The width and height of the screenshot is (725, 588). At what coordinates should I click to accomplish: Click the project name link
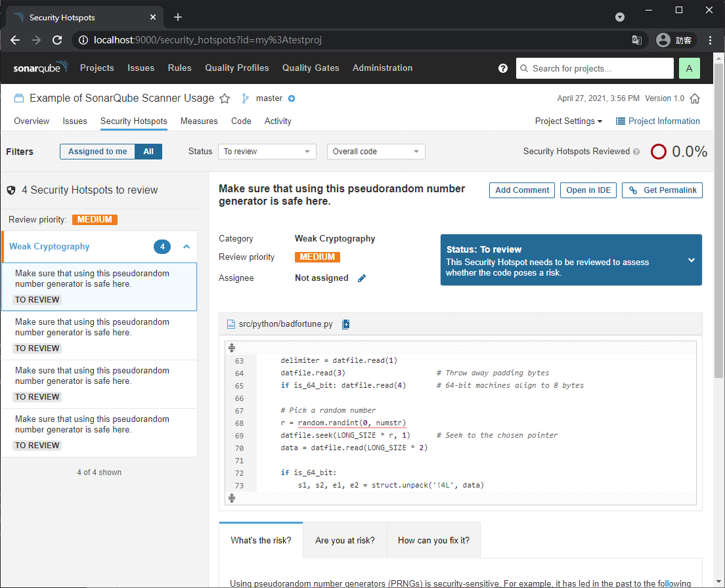coord(121,98)
